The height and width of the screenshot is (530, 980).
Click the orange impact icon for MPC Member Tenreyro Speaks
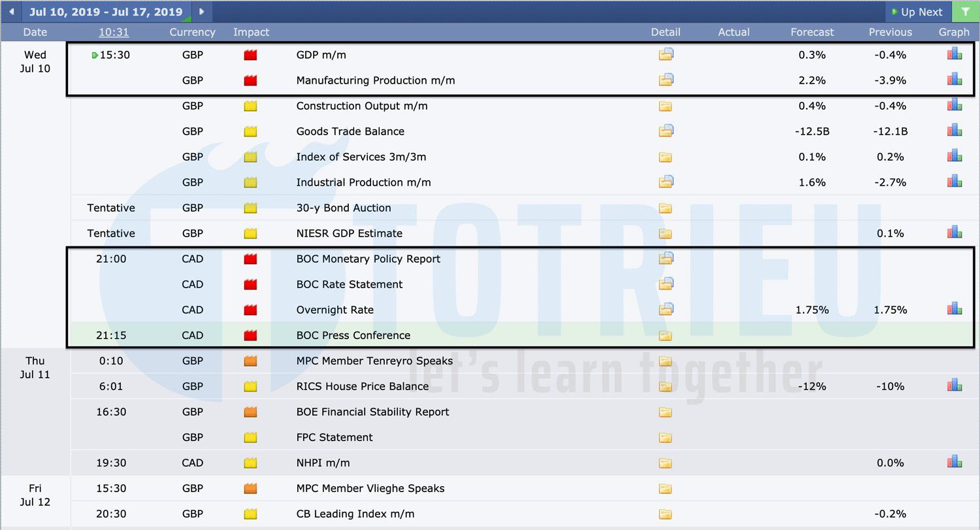tap(250, 360)
